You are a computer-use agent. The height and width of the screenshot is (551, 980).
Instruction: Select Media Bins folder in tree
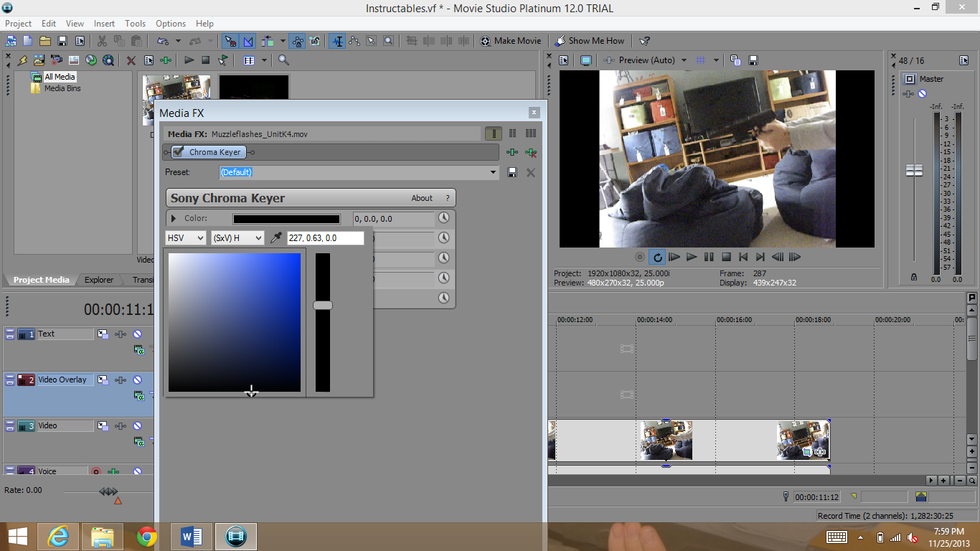click(62, 88)
